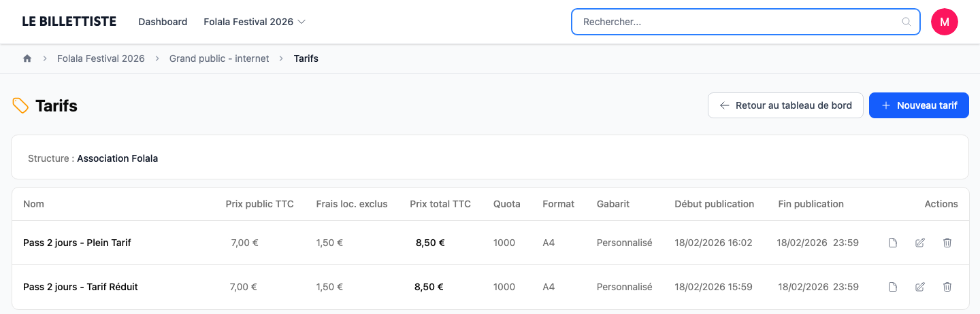The image size is (980, 314).
Task: Go to Dashboard in top navigation
Action: (163, 22)
